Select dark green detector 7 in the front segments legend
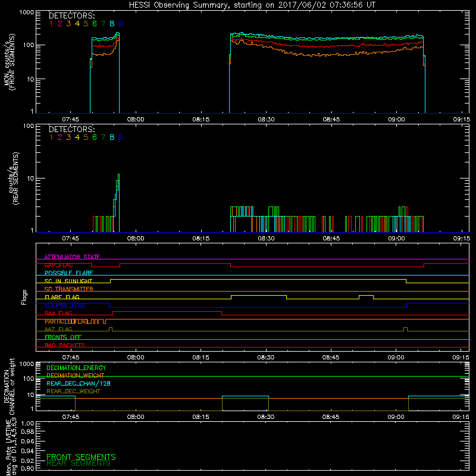The height and width of the screenshot is (476, 476). click(x=103, y=24)
